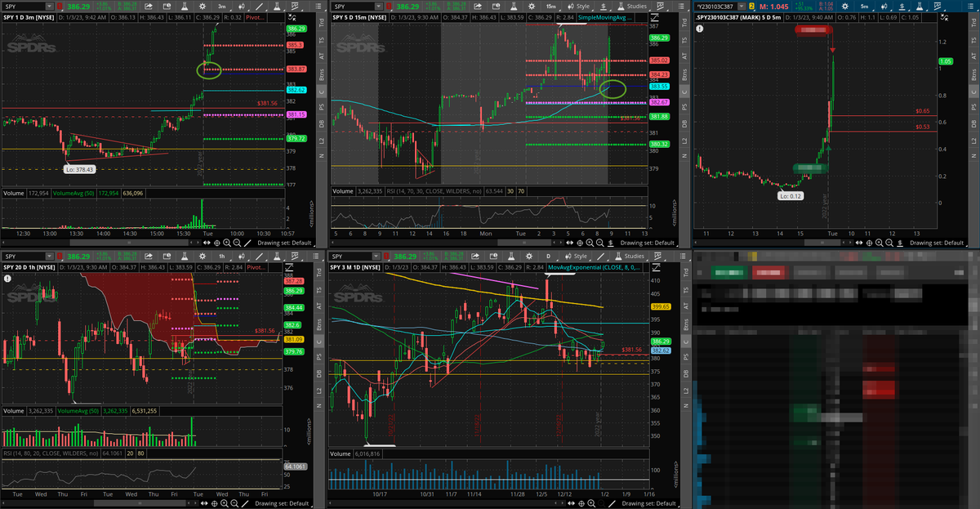The width and height of the screenshot is (980, 509).
Task: Open drawing pencil tool under SPY 3m chart
Action: point(247,243)
